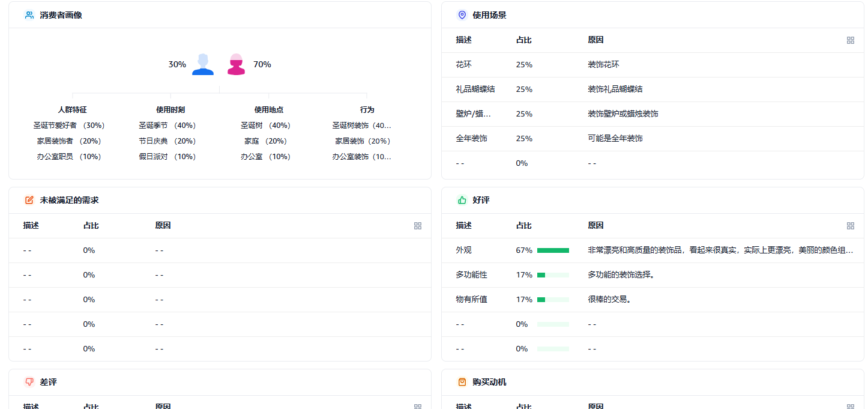Open grid view icon in 使用场景 table
Viewport: 868px width, 409px height.
850,40
